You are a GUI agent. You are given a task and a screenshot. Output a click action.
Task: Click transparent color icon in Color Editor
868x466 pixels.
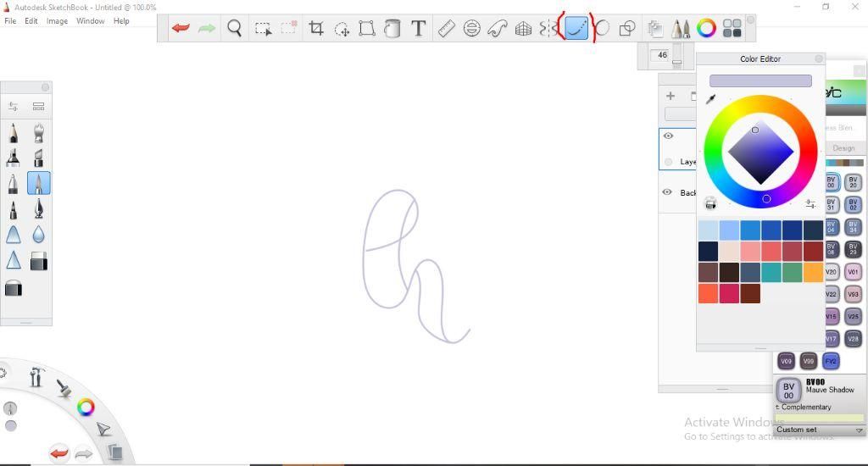click(x=711, y=203)
